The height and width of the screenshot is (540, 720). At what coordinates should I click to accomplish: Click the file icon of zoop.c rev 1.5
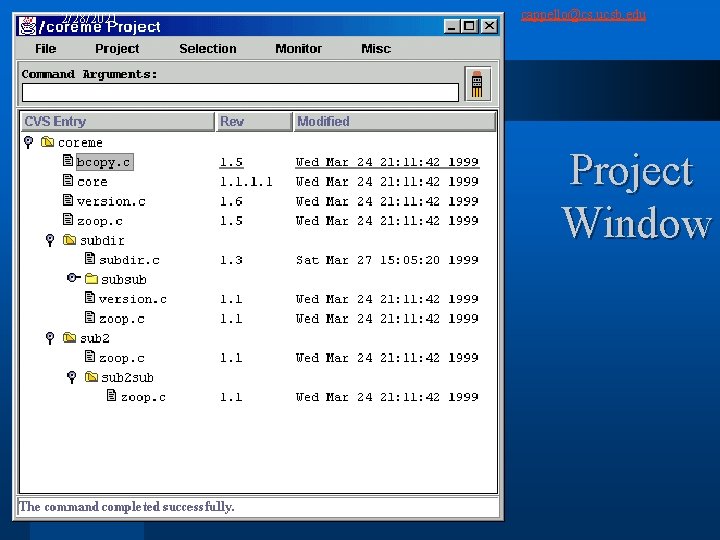click(x=68, y=219)
